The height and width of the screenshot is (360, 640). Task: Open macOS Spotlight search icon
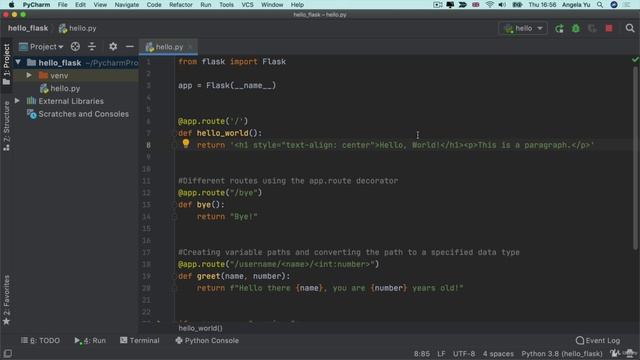(x=600, y=5)
